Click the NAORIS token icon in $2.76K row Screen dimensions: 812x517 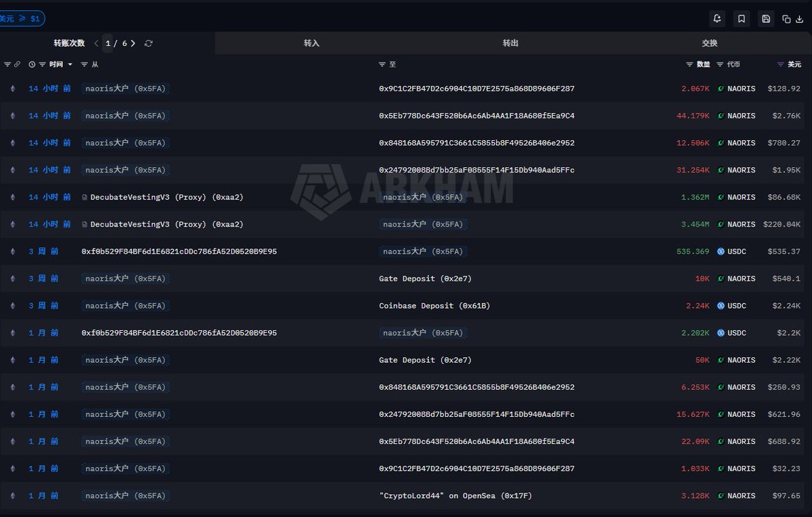click(x=721, y=116)
